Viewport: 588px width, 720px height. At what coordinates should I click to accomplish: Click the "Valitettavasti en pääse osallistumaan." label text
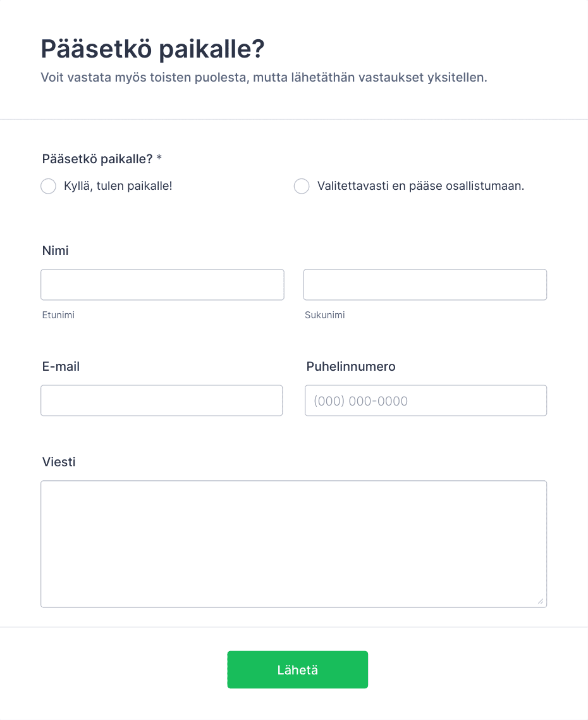[420, 186]
